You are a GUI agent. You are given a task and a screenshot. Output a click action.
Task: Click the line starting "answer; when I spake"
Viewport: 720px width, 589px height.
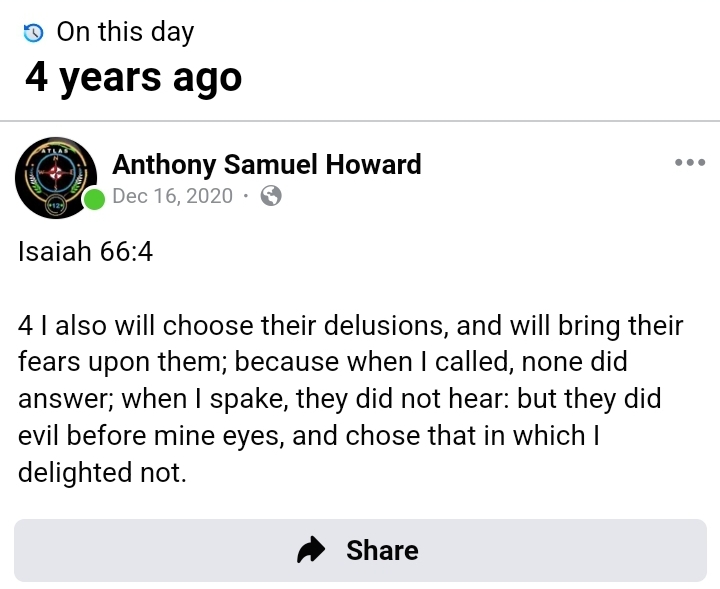[x=340, y=398]
